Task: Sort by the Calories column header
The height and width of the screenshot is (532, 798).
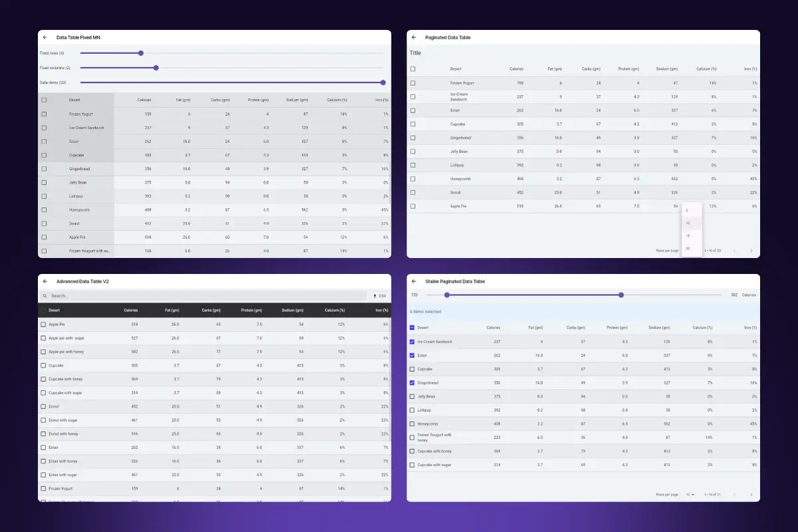Action: [x=130, y=310]
